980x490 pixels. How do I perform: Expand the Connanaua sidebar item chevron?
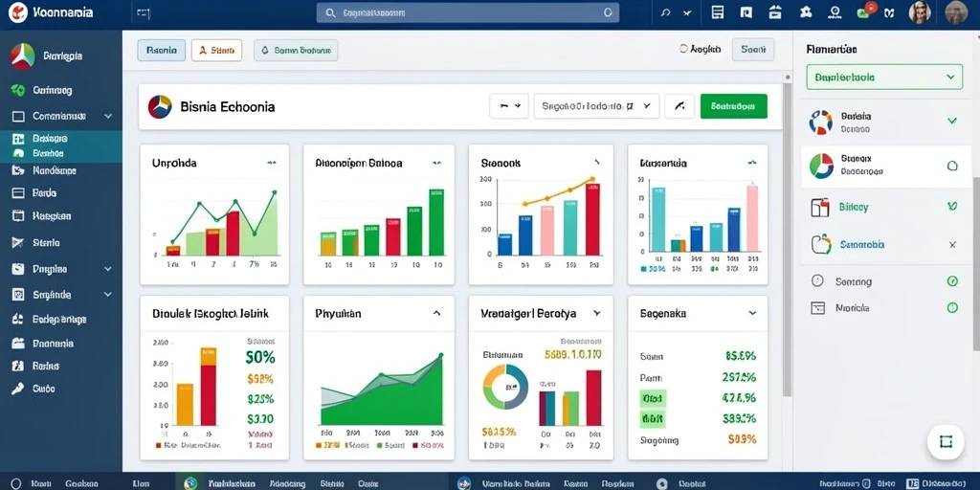pyautogui.click(x=108, y=116)
